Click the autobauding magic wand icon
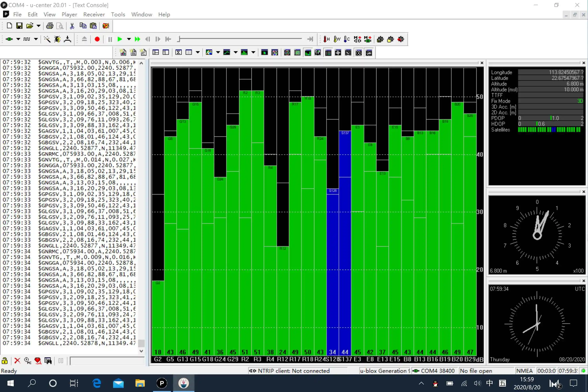 point(47,39)
